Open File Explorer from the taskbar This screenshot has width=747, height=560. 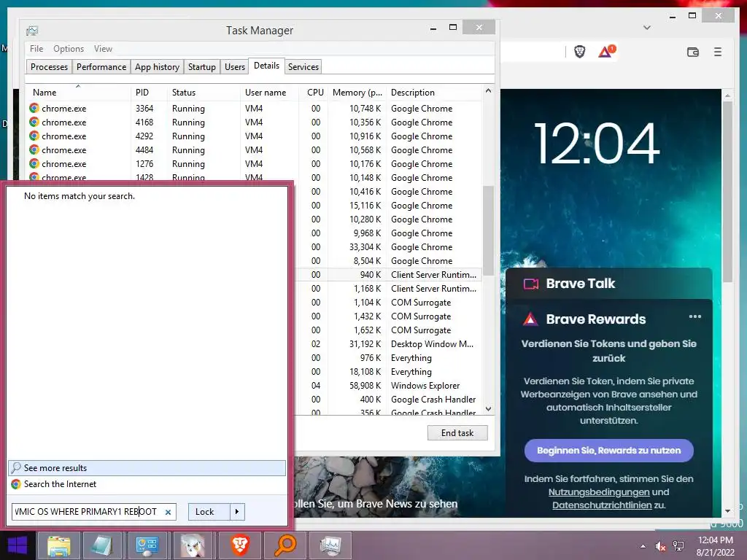pos(58,545)
